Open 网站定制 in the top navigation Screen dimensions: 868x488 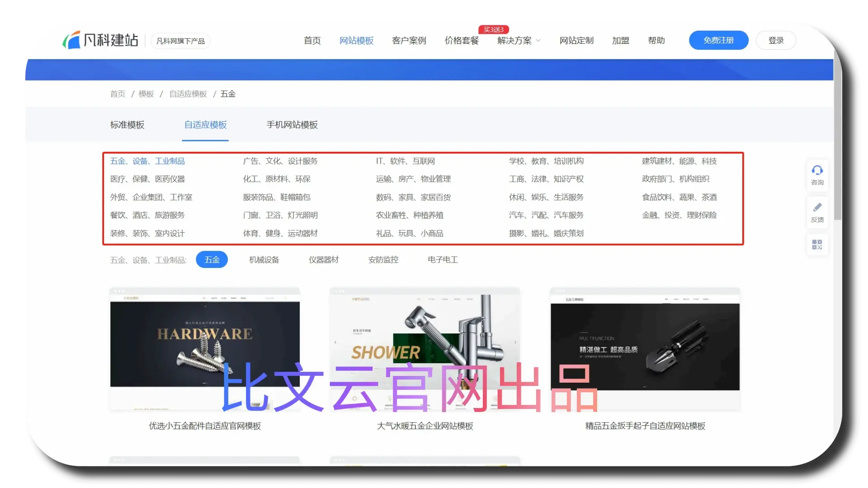(576, 41)
